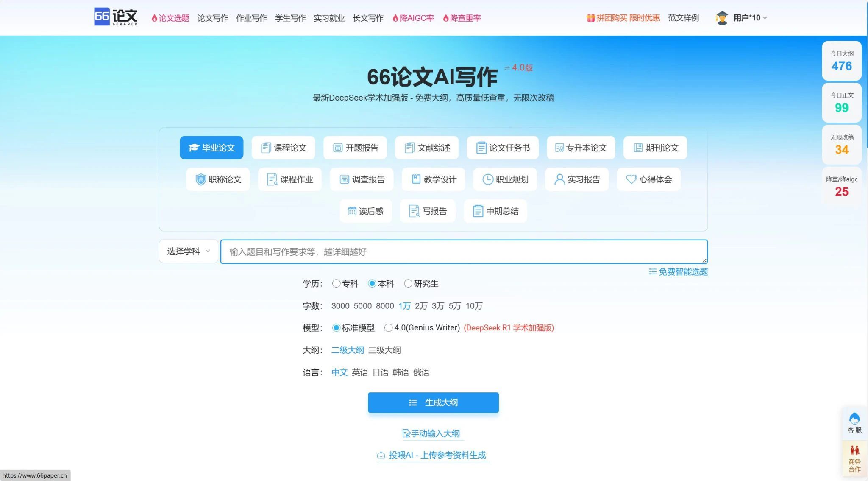
Task: Click the heart icon on 心得体会
Action: (631, 179)
